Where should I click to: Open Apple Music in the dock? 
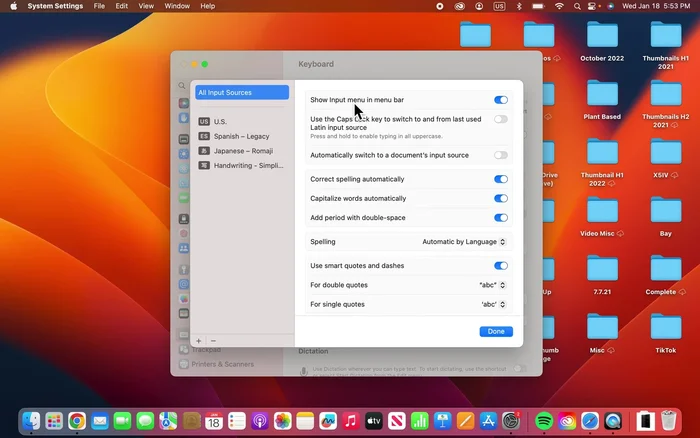pyautogui.click(x=351, y=421)
